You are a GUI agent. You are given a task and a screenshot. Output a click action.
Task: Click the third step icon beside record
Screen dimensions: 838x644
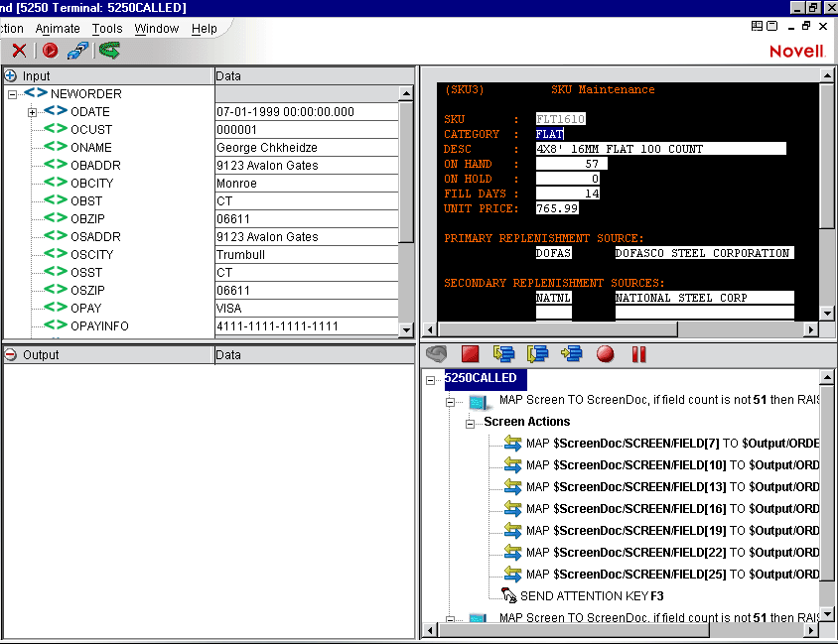coord(572,354)
